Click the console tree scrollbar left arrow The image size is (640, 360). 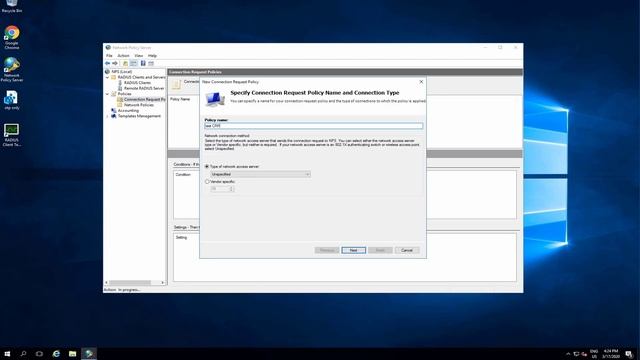107,282
